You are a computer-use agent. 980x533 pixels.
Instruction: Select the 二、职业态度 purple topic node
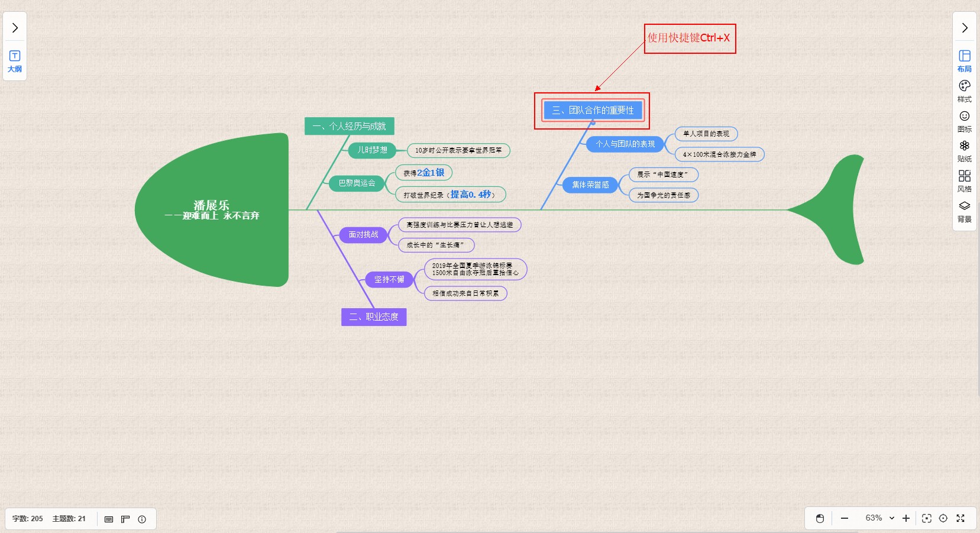(374, 317)
